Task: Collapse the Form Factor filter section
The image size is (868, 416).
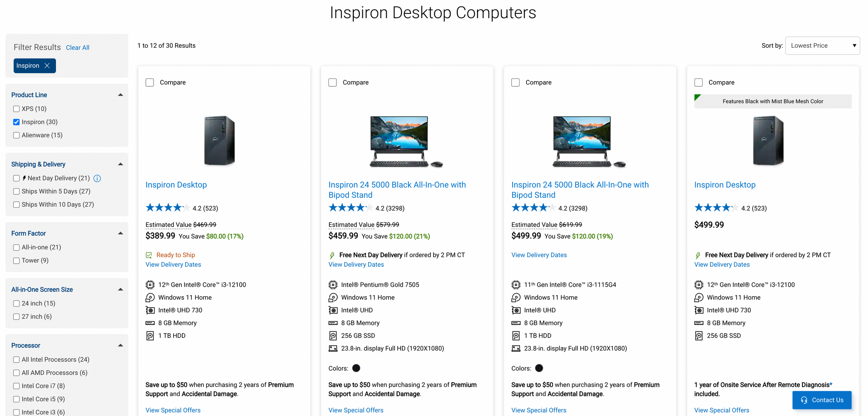Action: coord(121,233)
